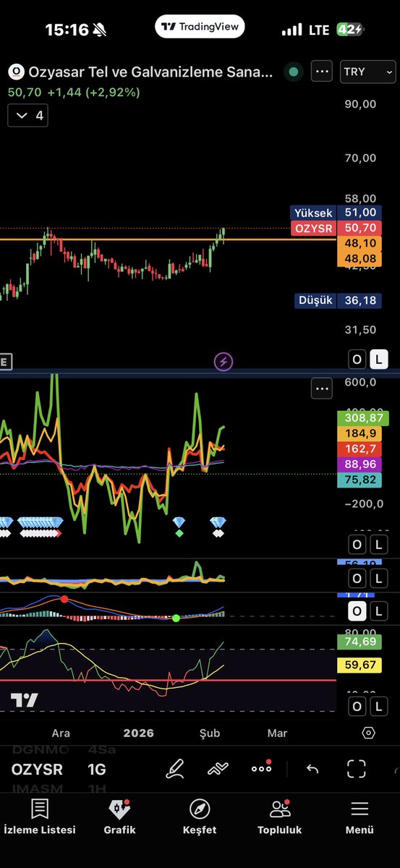Viewport: 400px width, 868px height.
Task: Tap the green 74,69 oscillator value
Action: click(359, 641)
